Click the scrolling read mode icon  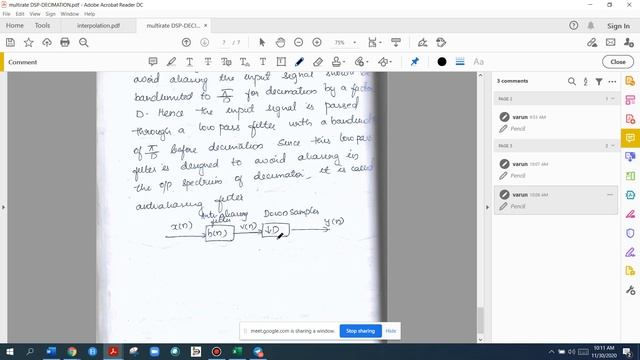(396, 42)
